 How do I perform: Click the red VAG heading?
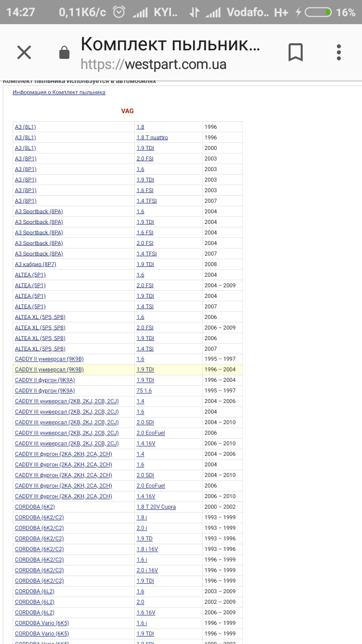[127, 111]
